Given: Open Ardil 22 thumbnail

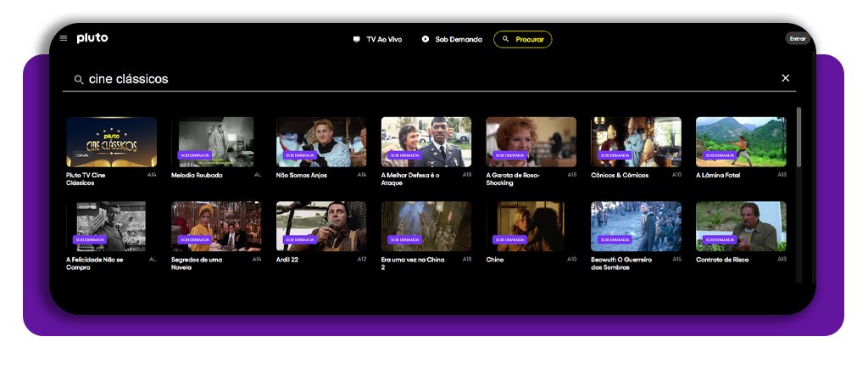Looking at the screenshot, I should 321,227.
